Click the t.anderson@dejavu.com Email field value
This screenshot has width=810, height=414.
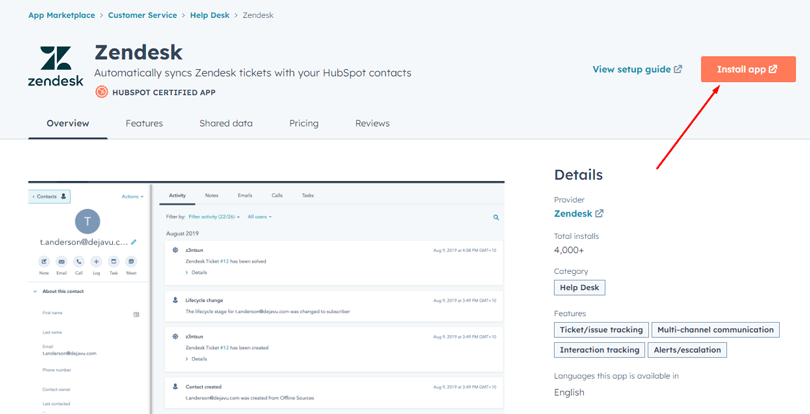coord(69,354)
